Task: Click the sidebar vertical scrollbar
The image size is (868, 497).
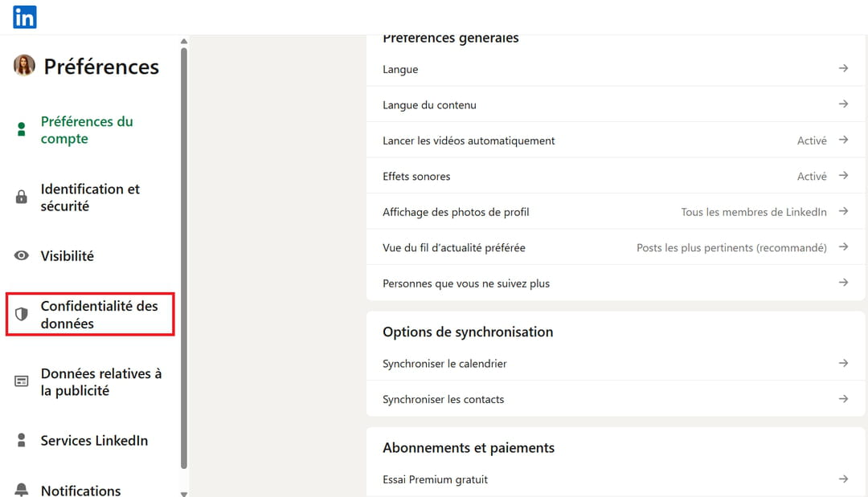Action: pyautogui.click(x=184, y=257)
